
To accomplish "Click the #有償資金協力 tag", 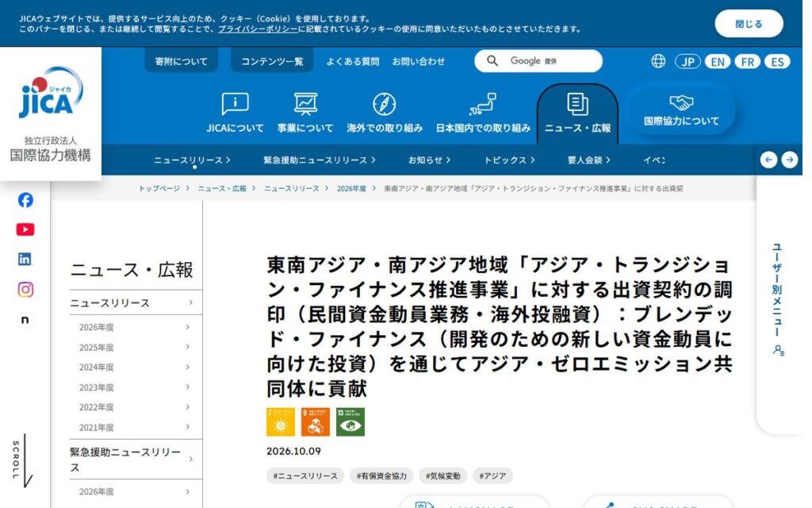I will [381, 475].
